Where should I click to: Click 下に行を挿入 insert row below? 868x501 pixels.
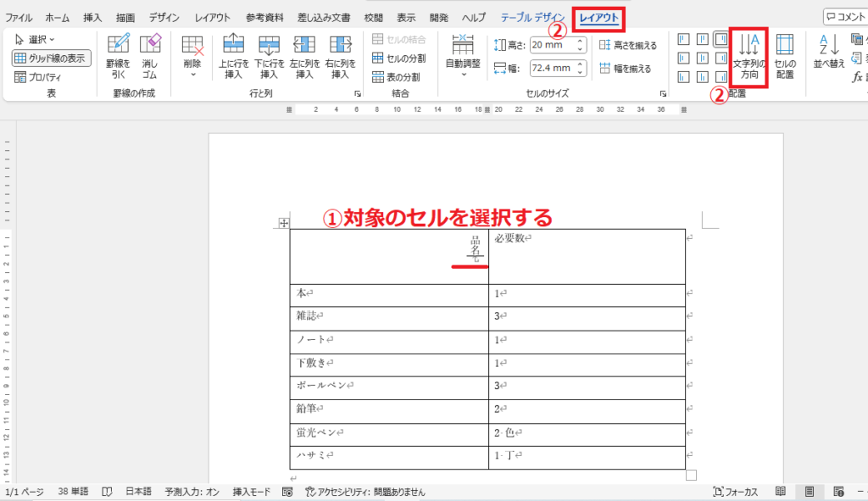pyautogui.click(x=269, y=57)
